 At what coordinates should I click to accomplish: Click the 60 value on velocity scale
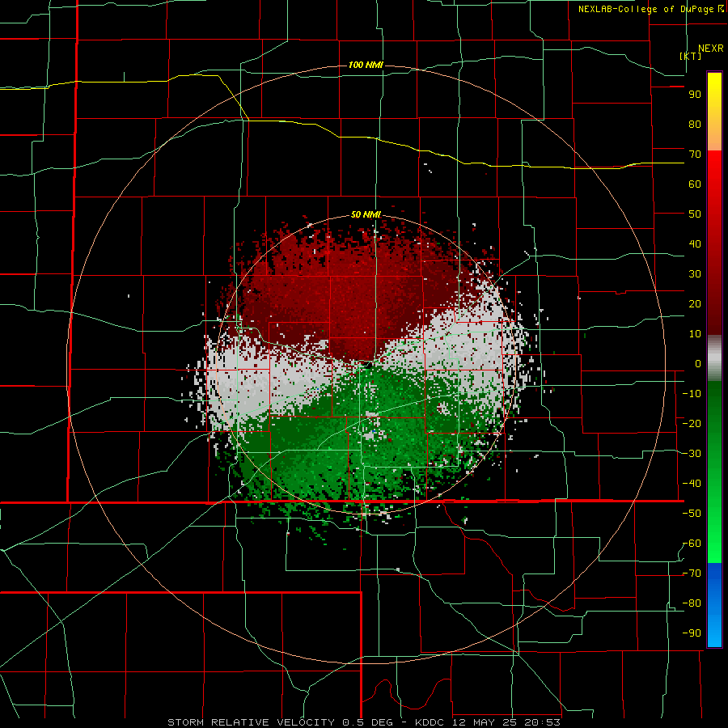(695, 184)
